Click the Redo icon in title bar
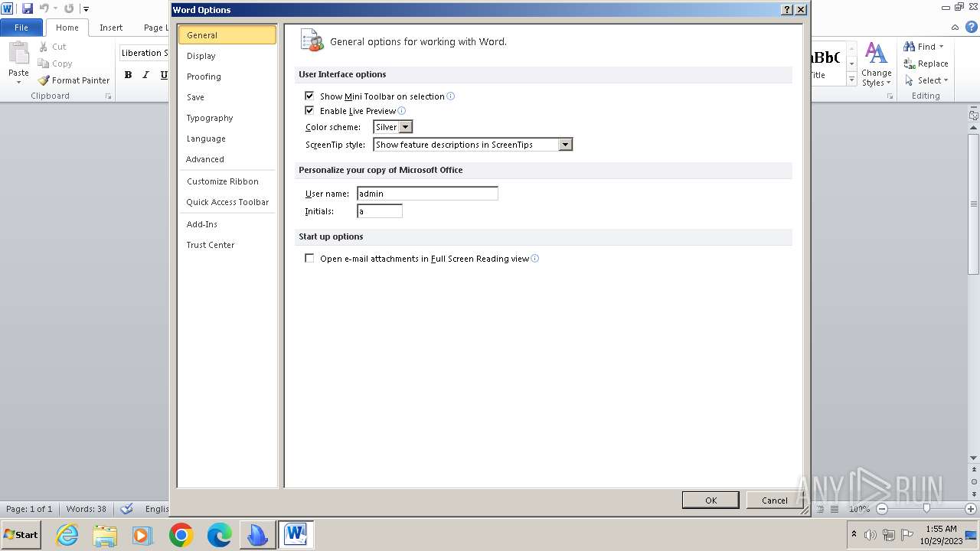 [69, 8]
